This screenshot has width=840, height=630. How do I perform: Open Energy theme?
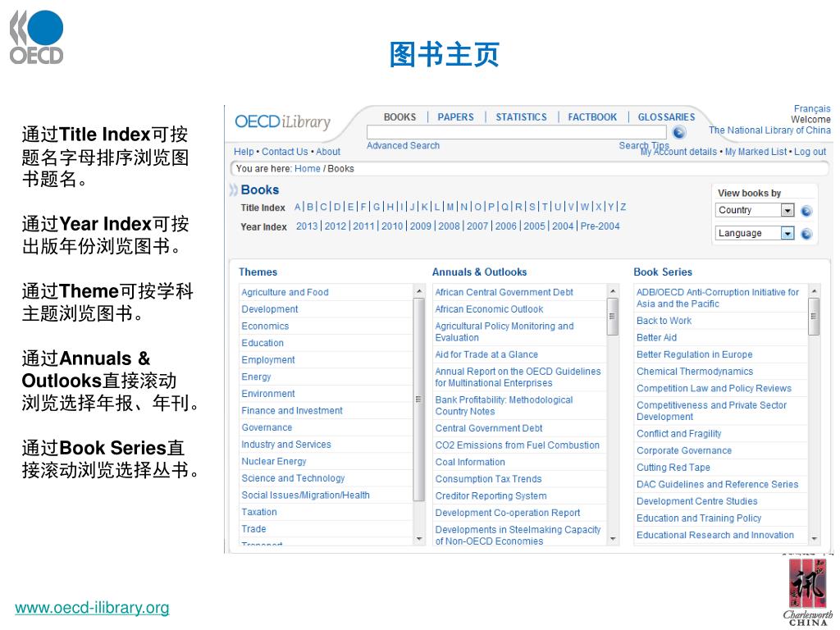[256, 377]
